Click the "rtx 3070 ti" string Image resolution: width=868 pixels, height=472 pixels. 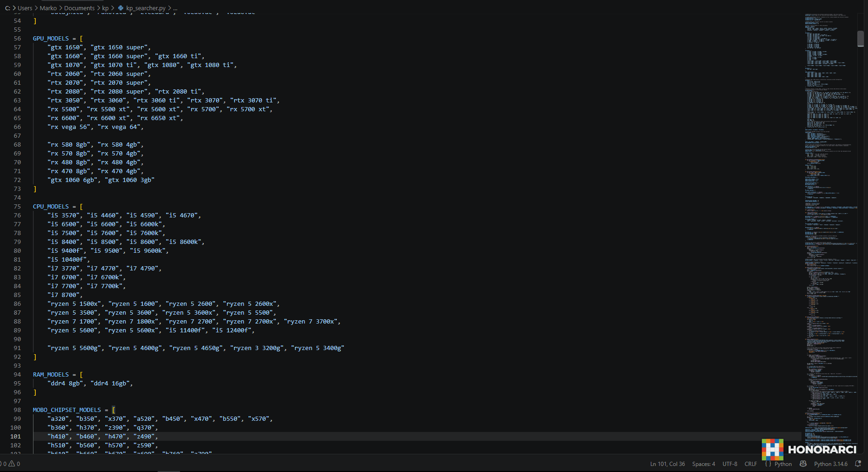point(253,100)
